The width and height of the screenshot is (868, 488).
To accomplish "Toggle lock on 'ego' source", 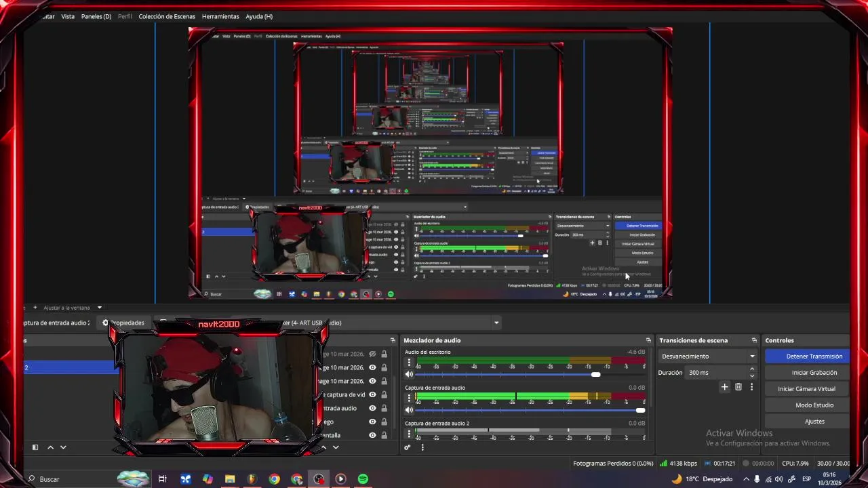I will pyautogui.click(x=384, y=422).
